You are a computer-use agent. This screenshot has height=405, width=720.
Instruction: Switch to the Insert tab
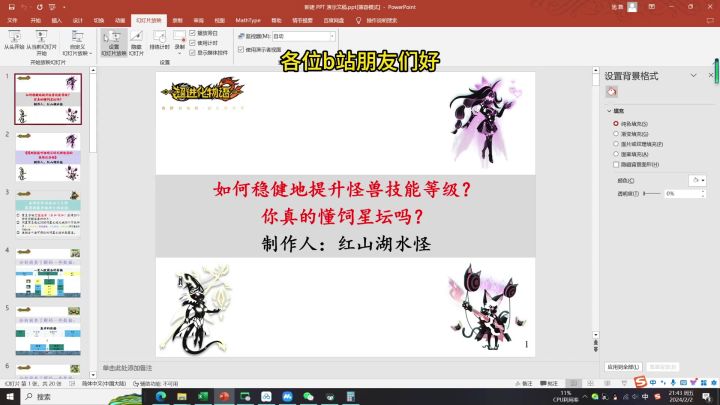(x=56, y=20)
